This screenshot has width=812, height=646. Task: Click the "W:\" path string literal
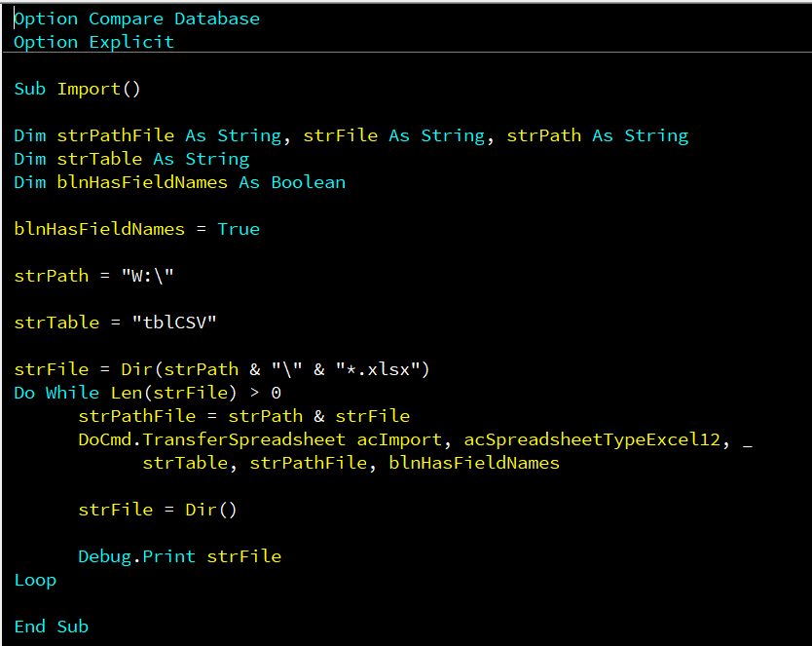click(147, 276)
